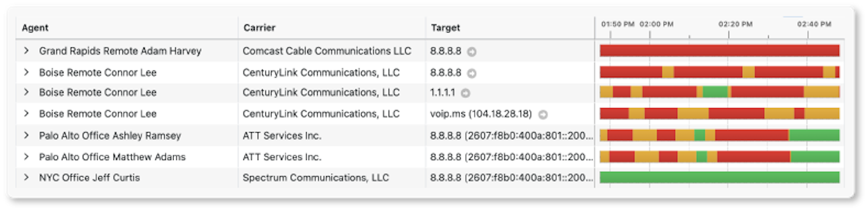Click arrow icon next to Grand Rapids 8.8.8.8 target
The height and width of the screenshot is (211, 868).
pos(471,51)
